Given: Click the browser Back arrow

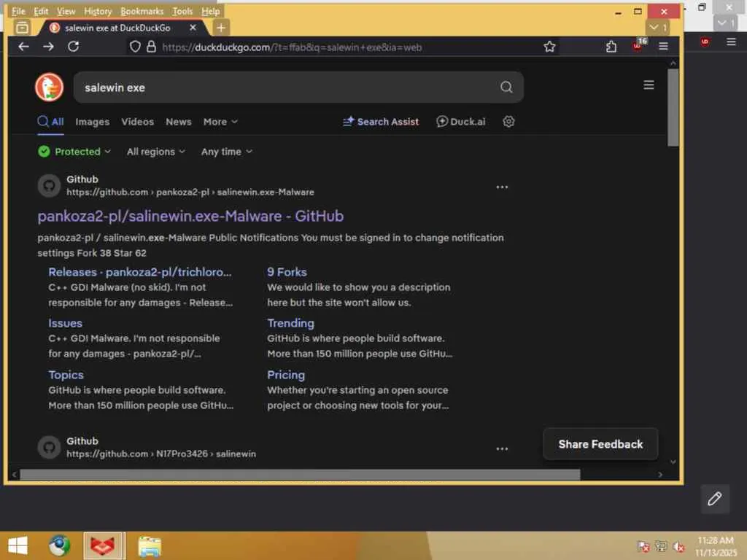Looking at the screenshot, I should coord(24,47).
